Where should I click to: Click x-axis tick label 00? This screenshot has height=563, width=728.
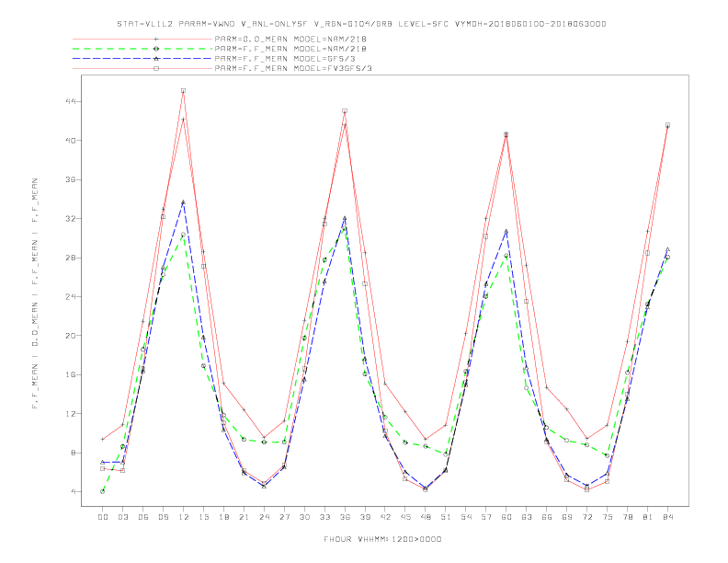(x=103, y=517)
